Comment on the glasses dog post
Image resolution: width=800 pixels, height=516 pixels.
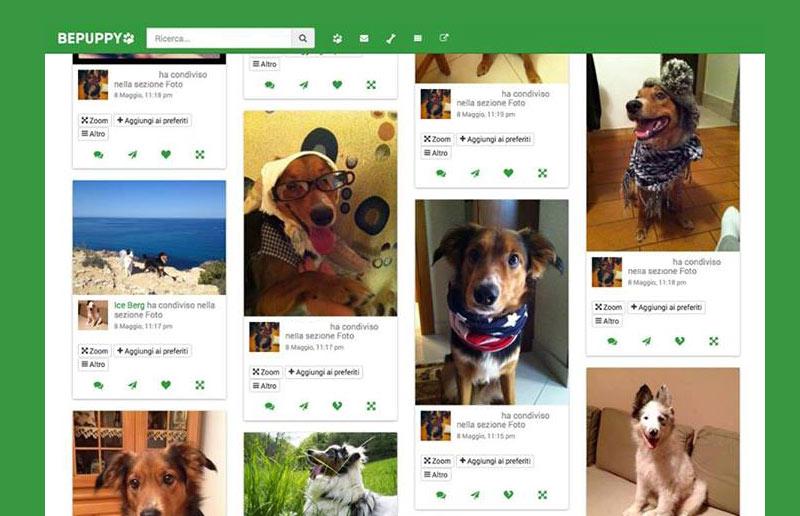[270, 406]
